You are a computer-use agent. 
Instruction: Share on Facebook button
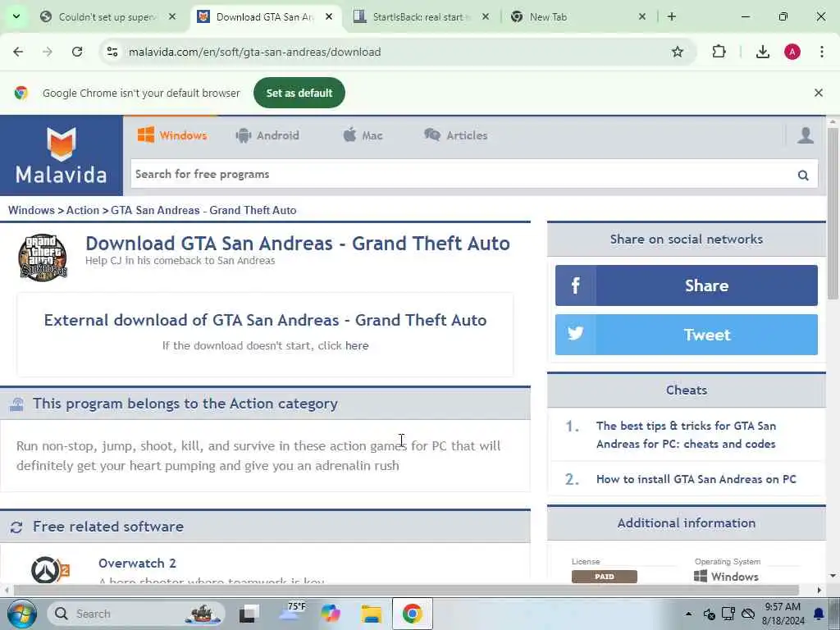[x=687, y=285]
